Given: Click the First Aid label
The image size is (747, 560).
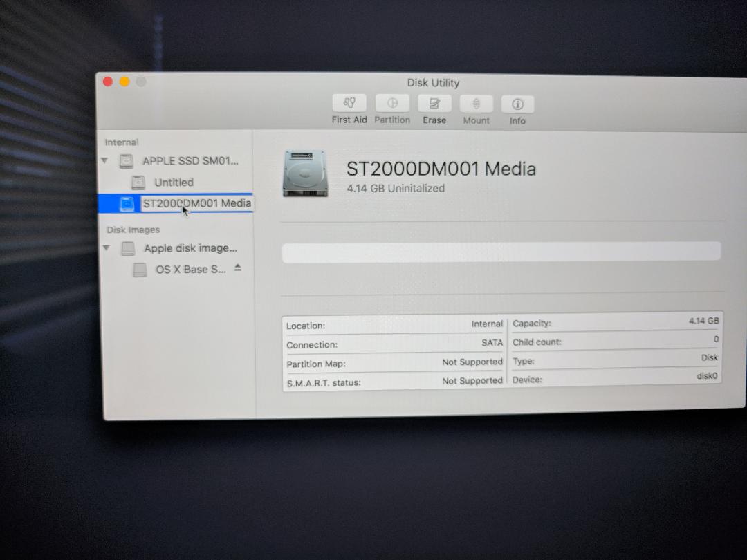Looking at the screenshot, I should click(349, 120).
